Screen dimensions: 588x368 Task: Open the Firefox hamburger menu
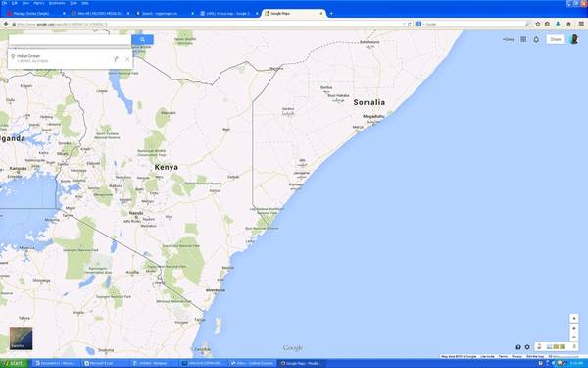point(581,24)
